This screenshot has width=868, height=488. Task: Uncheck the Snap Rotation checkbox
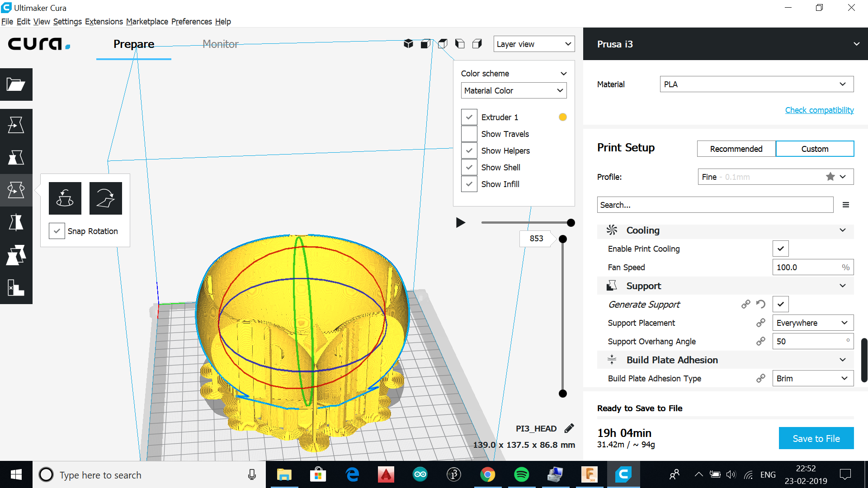click(x=57, y=231)
